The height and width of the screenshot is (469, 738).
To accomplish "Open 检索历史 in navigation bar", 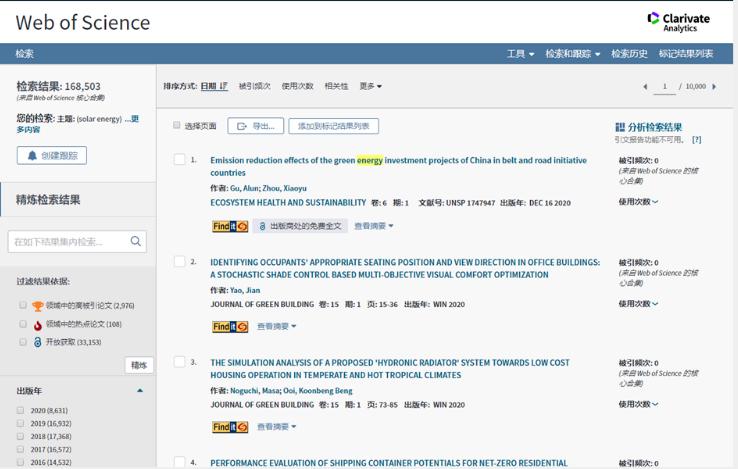I will pos(629,54).
